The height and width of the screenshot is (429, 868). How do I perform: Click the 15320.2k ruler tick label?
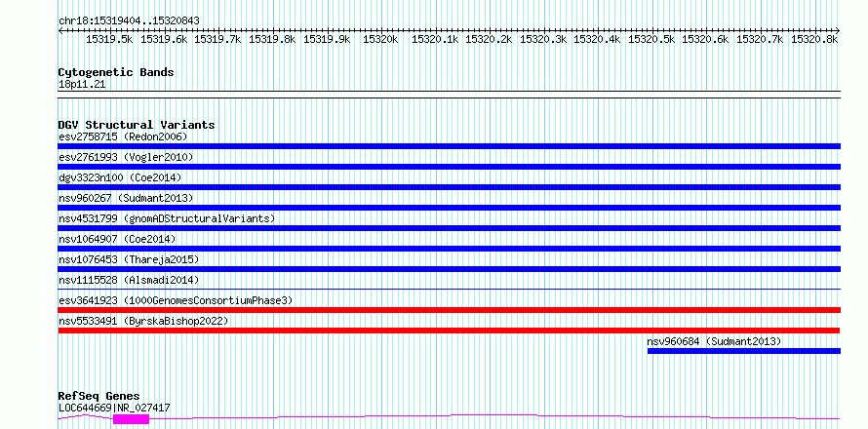point(489,39)
